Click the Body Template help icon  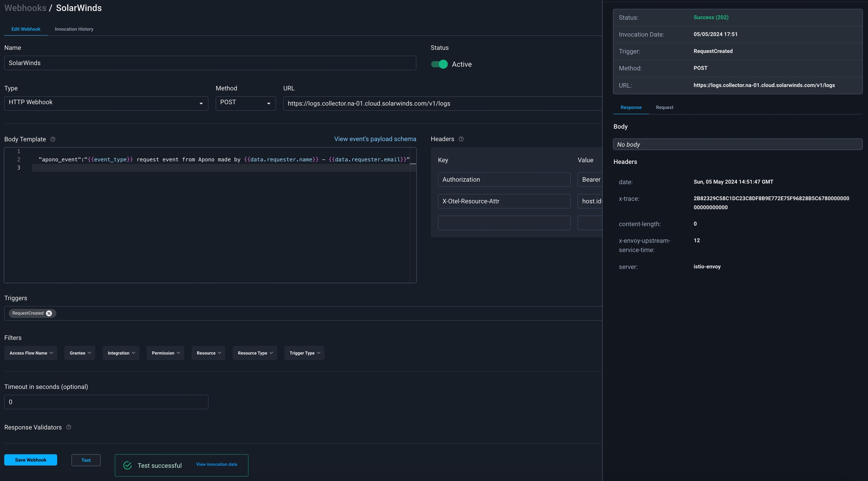(53, 139)
